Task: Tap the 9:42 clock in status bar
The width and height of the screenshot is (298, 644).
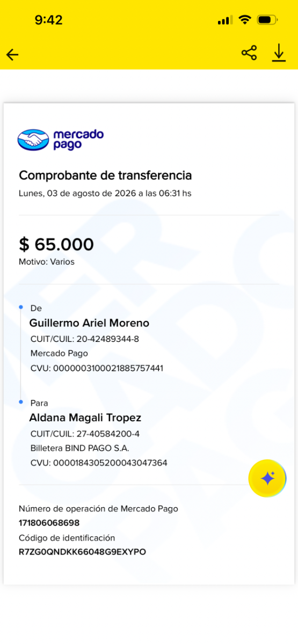Action: tap(48, 20)
